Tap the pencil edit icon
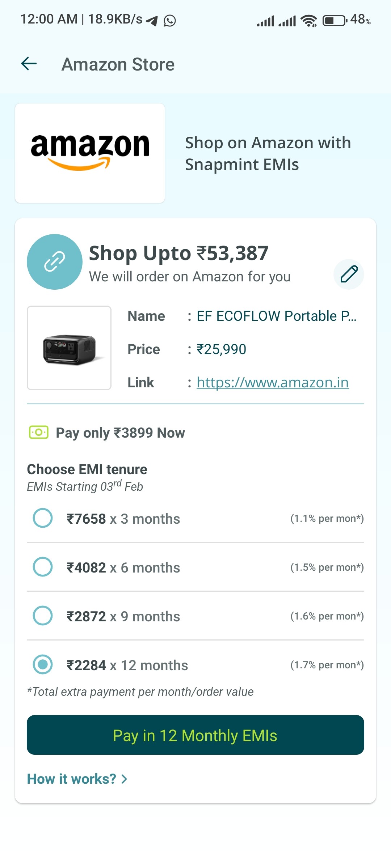Viewport: 391px width, 868px height. pyautogui.click(x=349, y=274)
